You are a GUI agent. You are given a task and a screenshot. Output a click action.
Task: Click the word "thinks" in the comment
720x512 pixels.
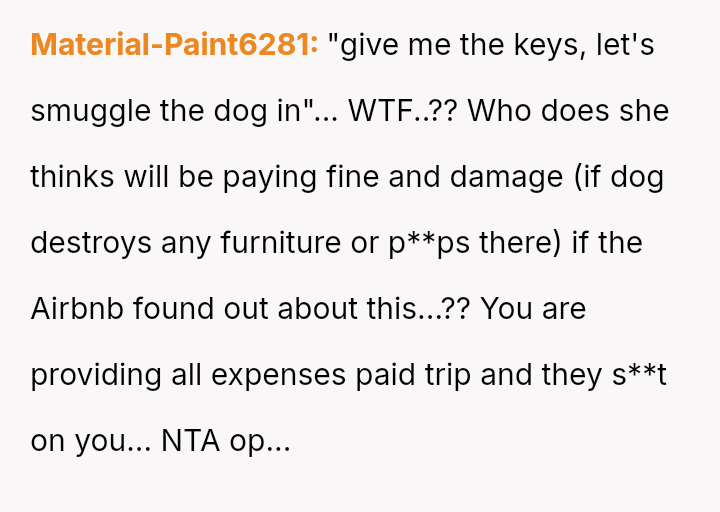72,177
